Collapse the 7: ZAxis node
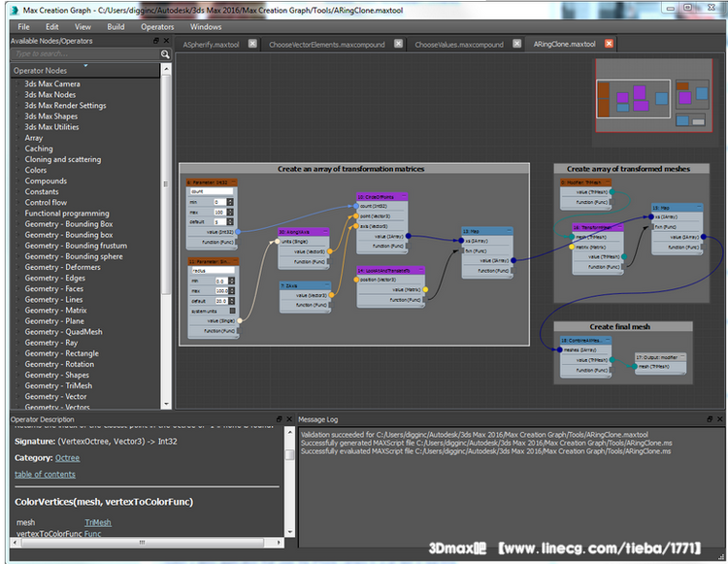 (x=326, y=285)
